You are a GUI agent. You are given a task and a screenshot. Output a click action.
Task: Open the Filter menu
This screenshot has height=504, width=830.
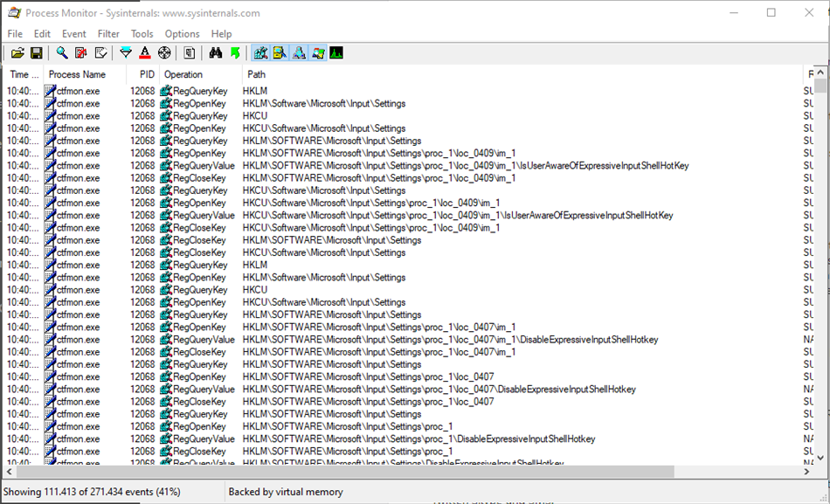108,34
